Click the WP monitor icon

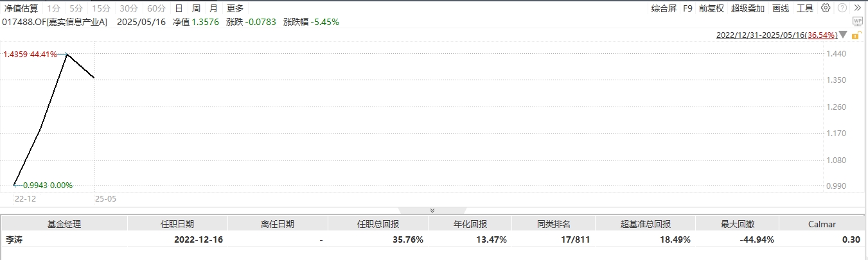pos(858,22)
